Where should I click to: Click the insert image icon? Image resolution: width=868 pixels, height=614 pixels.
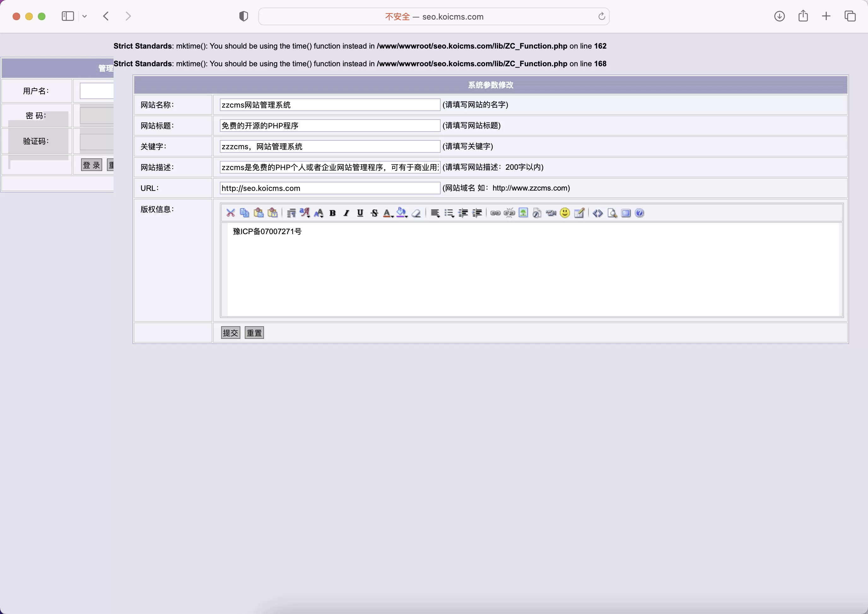523,213
